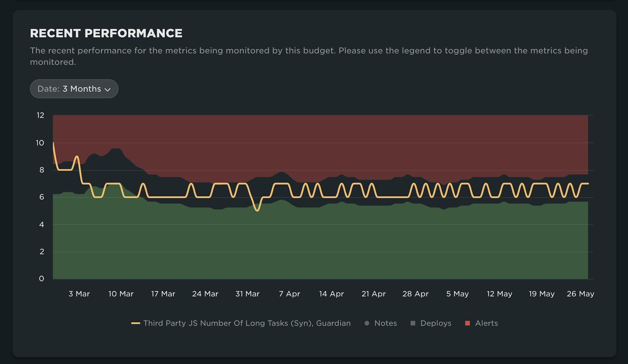This screenshot has width=628, height=364.
Task: Click the red Alerts square icon
Action: 468,323
